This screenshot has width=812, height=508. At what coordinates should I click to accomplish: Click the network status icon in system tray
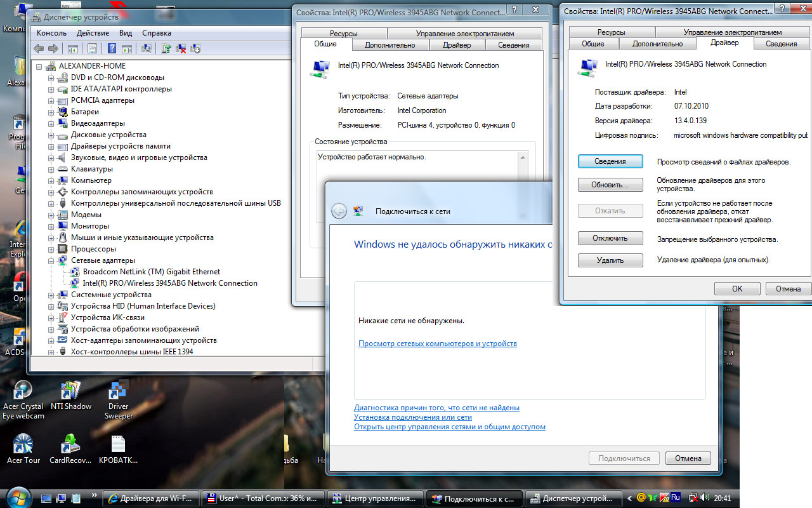point(694,498)
